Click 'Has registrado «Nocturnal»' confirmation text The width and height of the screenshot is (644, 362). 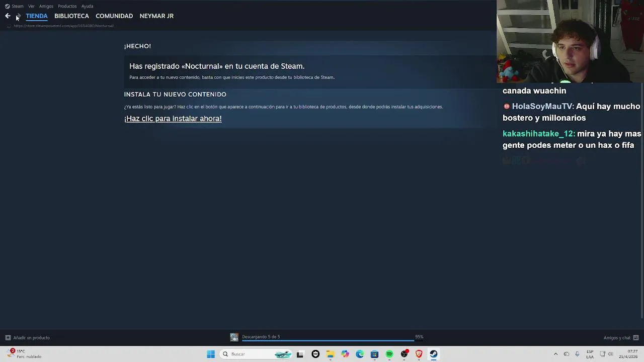click(x=217, y=66)
